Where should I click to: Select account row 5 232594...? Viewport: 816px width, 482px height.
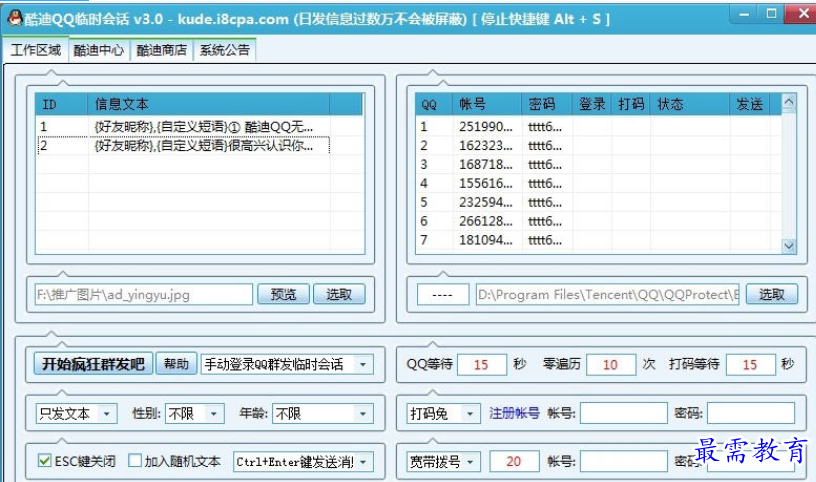point(598,202)
